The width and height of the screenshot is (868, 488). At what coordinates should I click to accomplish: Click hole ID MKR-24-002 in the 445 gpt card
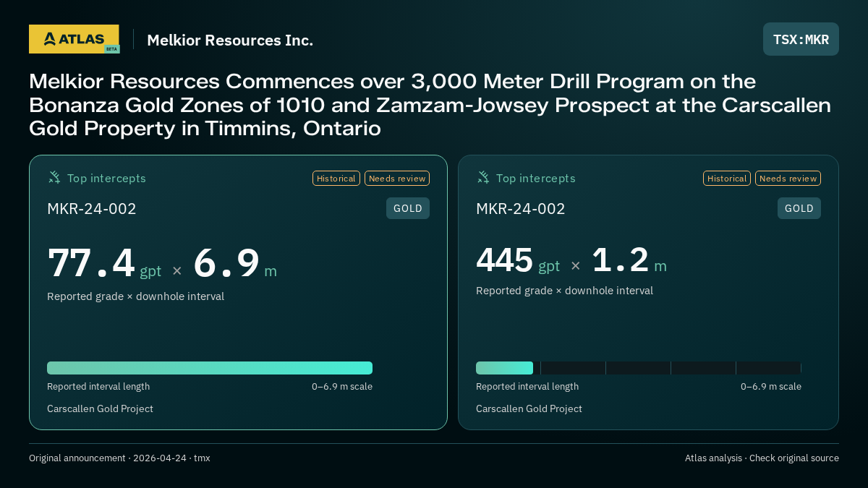click(x=521, y=209)
